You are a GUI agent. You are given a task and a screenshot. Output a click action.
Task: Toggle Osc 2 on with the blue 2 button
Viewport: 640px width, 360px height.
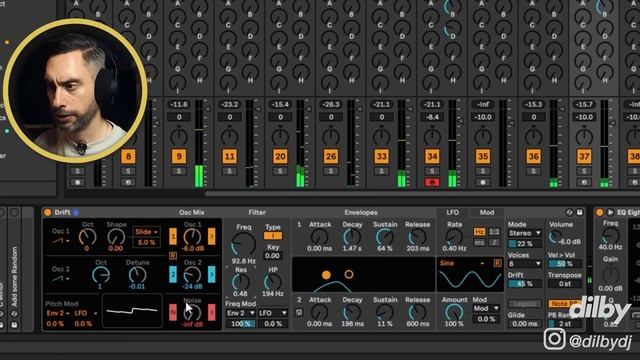pos(173,274)
